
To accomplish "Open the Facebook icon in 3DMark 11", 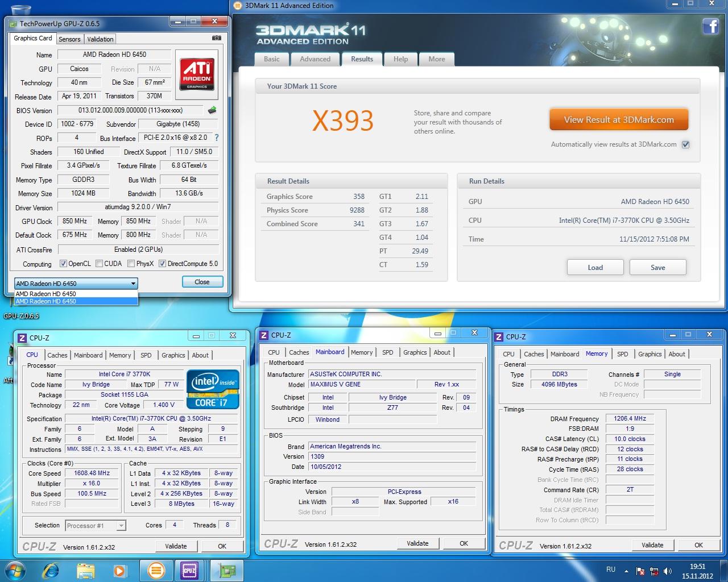I will (x=710, y=26).
